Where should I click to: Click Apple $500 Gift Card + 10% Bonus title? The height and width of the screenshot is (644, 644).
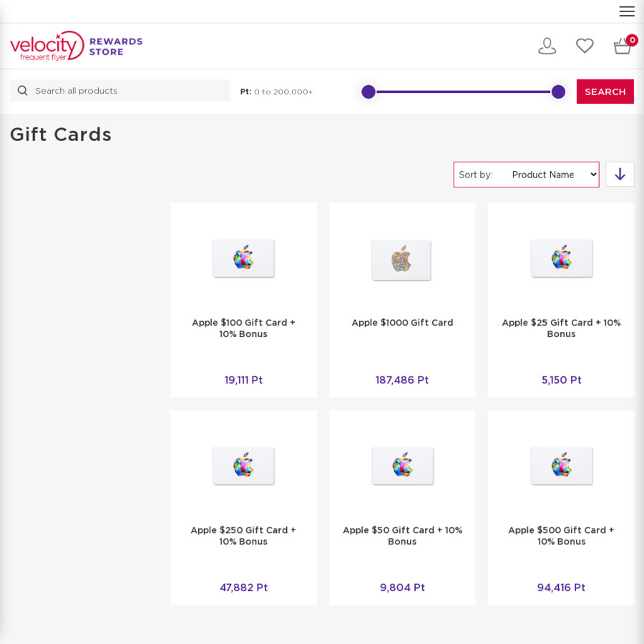point(561,536)
